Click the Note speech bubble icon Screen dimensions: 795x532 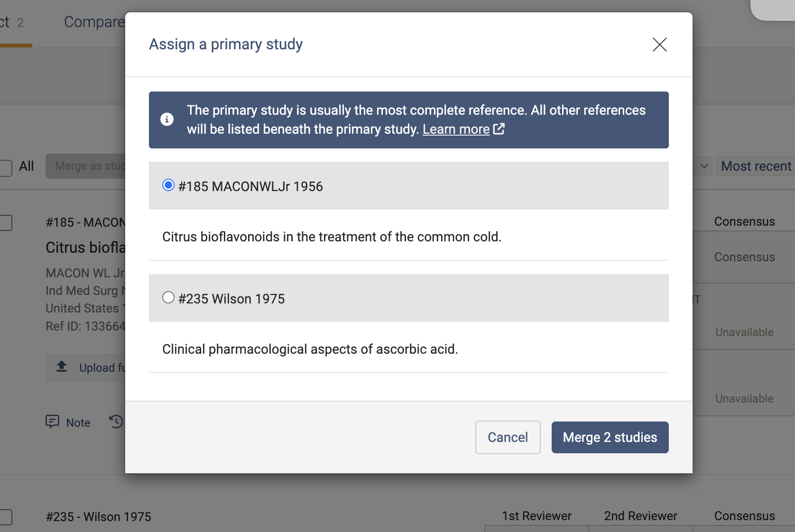tap(52, 422)
